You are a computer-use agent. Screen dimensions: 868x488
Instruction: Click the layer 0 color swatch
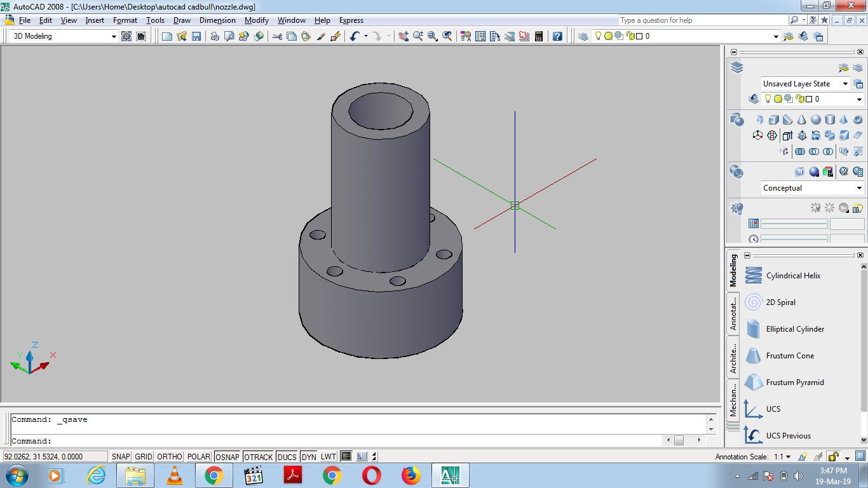coord(809,99)
